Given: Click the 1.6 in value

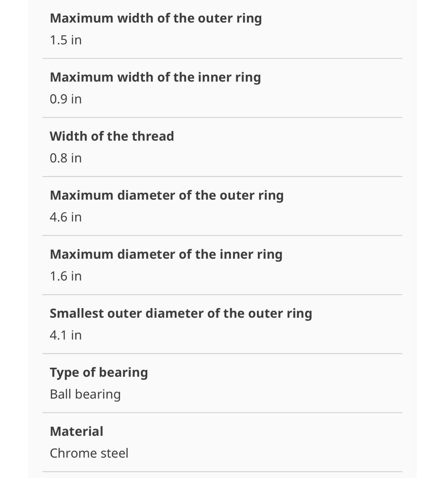Looking at the screenshot, I should coord(66,276).
